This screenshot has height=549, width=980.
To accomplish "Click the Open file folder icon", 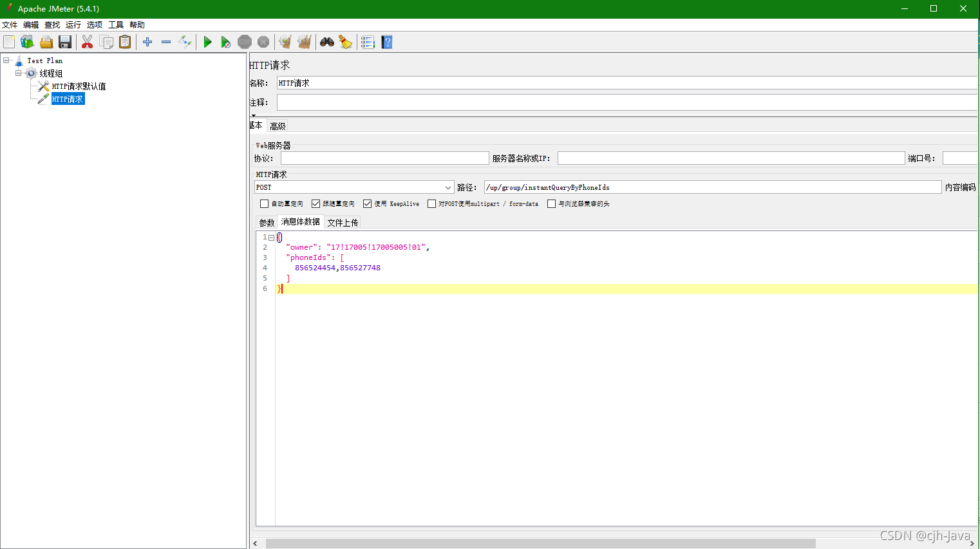I will [x=46, y=42].
